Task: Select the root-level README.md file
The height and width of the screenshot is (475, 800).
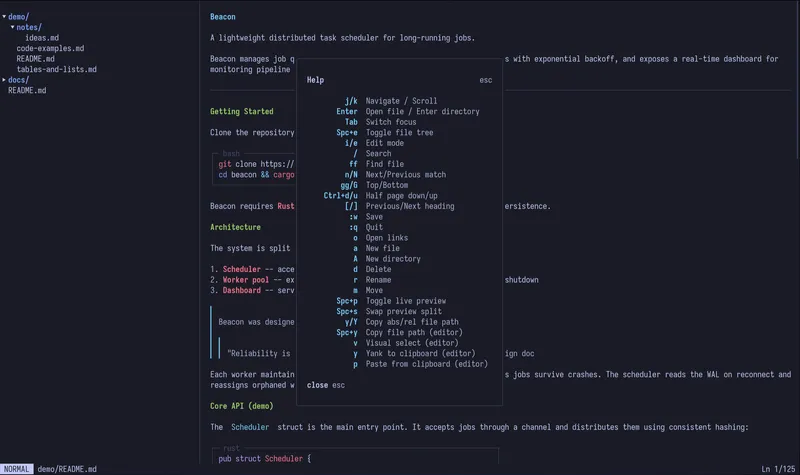Action: click(27, 91)
